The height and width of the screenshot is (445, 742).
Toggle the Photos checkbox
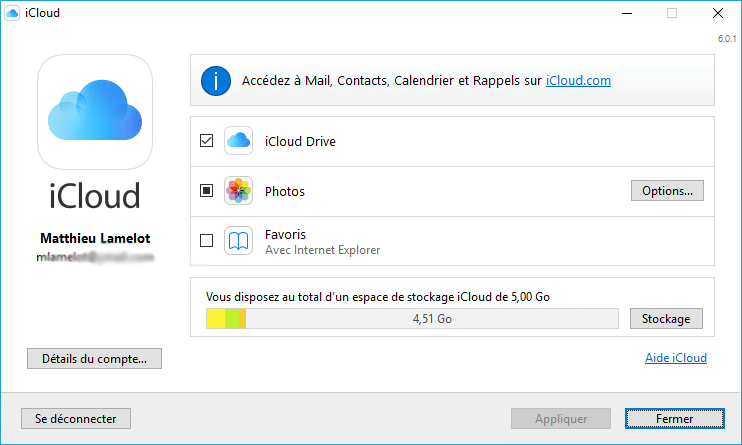point(206,191)
